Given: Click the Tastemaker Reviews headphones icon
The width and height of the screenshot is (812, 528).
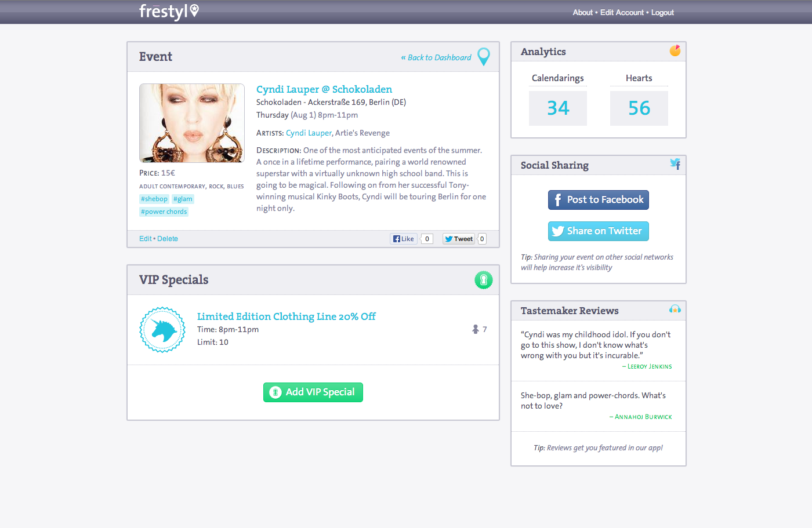Looking at the screenshot, I should pos(675,309).
